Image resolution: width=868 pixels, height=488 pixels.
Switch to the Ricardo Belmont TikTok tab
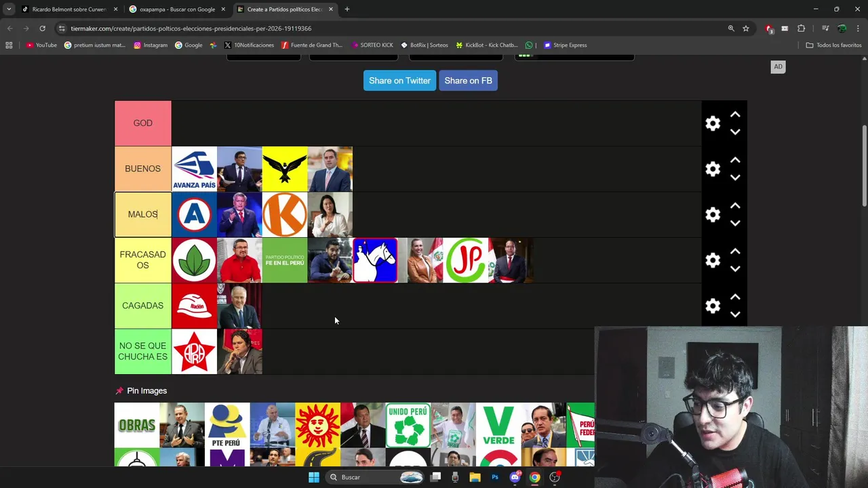(x=69, y=9)
